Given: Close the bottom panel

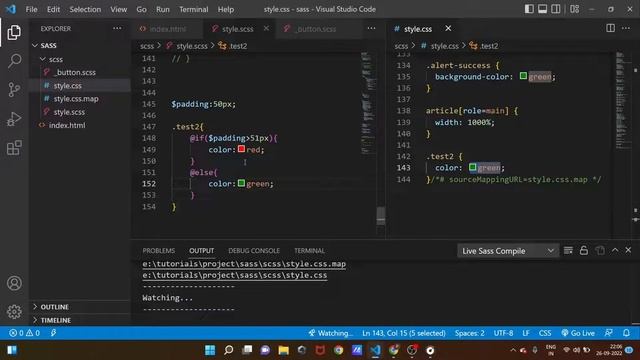Looking at the screenshot, I should (628, 250).
